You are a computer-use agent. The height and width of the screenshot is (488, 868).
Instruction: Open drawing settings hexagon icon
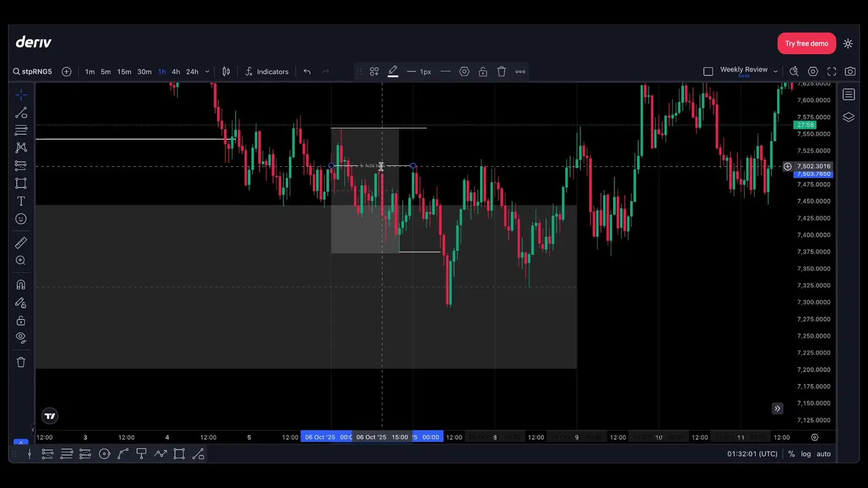click(x=465, y=72)
